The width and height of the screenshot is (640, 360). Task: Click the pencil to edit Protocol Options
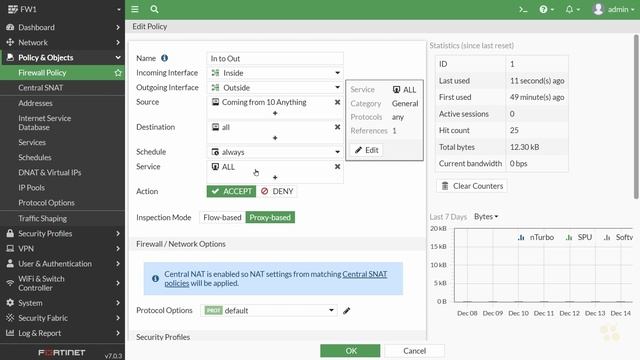point(347,311)
